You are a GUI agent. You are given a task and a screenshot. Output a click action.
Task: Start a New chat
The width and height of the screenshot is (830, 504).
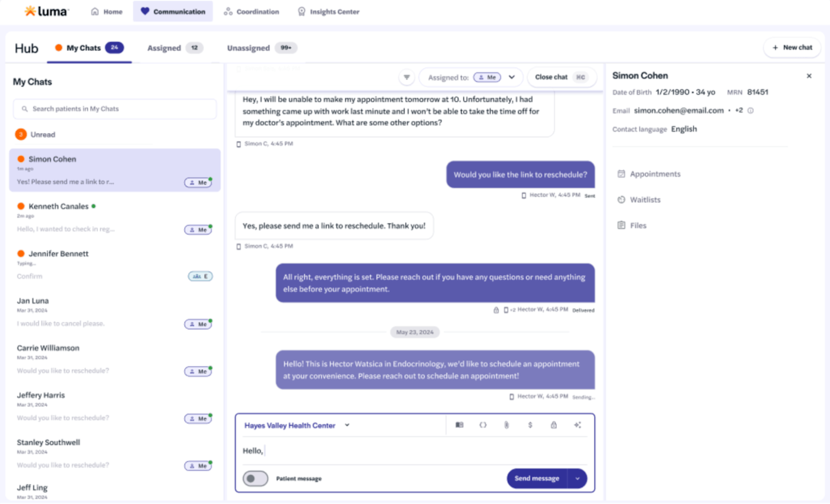792,48
